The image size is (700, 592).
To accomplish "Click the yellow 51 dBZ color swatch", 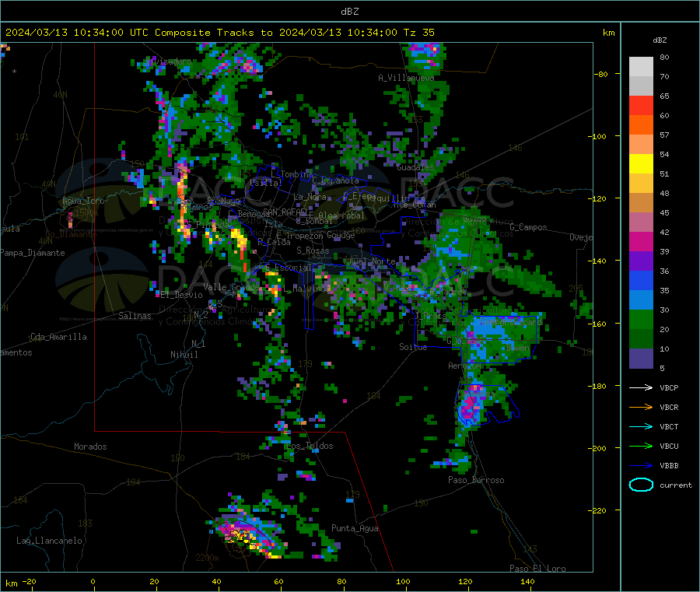I will 641,164.
